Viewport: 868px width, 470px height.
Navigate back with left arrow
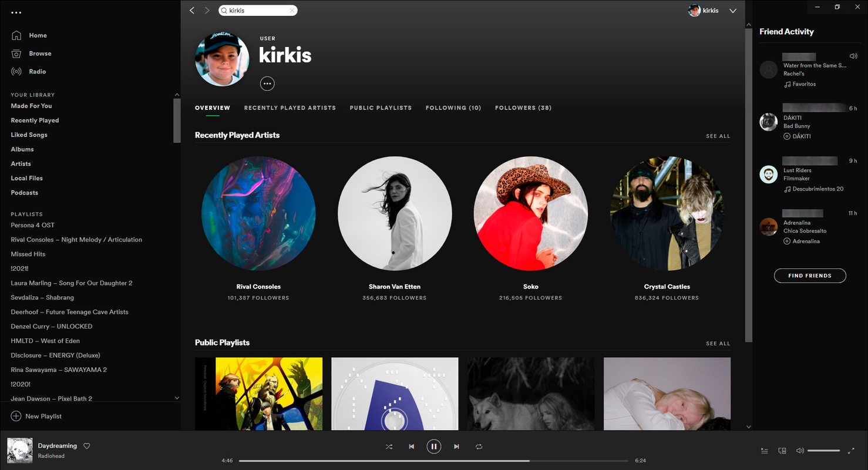(x=192, y=11)
